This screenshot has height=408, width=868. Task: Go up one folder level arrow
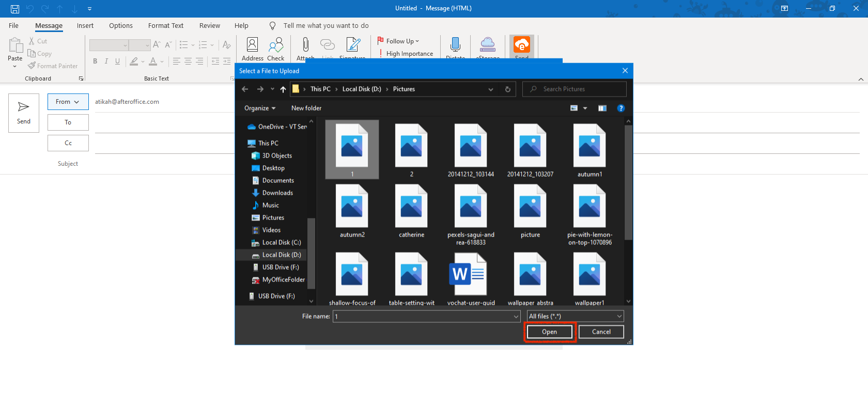(x=283, y=89)
